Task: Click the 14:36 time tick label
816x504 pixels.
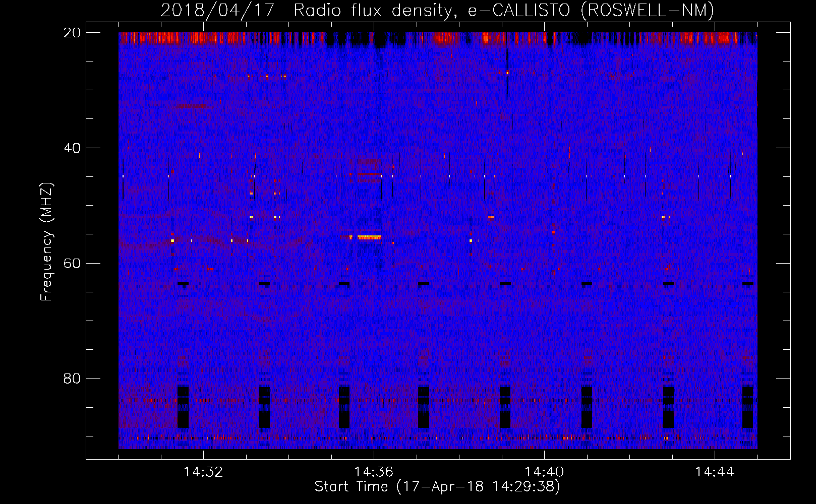Action: click(374, 472)
